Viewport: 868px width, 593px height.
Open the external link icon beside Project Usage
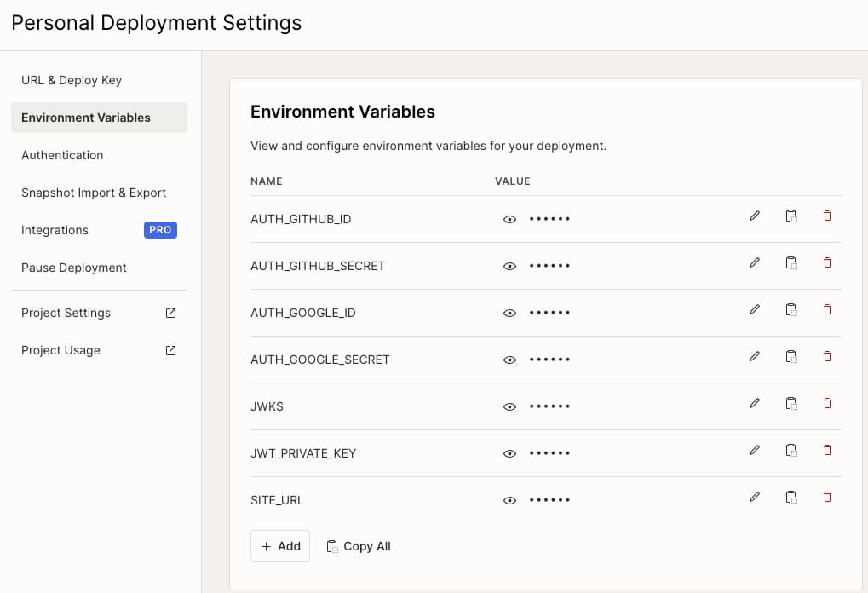(x=170, y=350)
